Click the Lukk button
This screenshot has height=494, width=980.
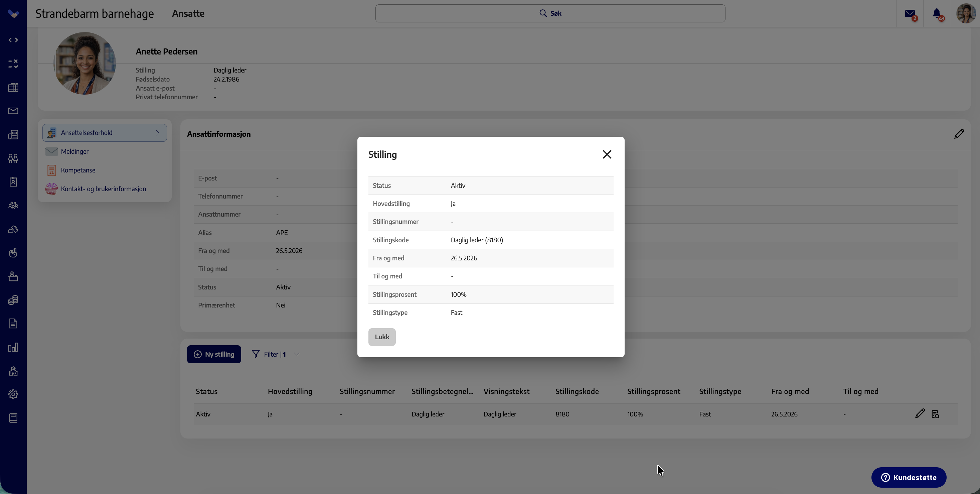382,337
